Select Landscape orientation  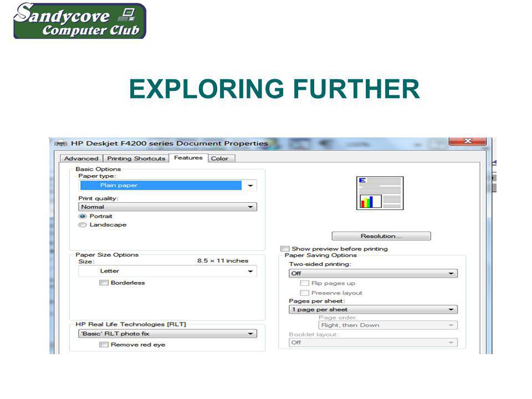[x=83, y=224]
